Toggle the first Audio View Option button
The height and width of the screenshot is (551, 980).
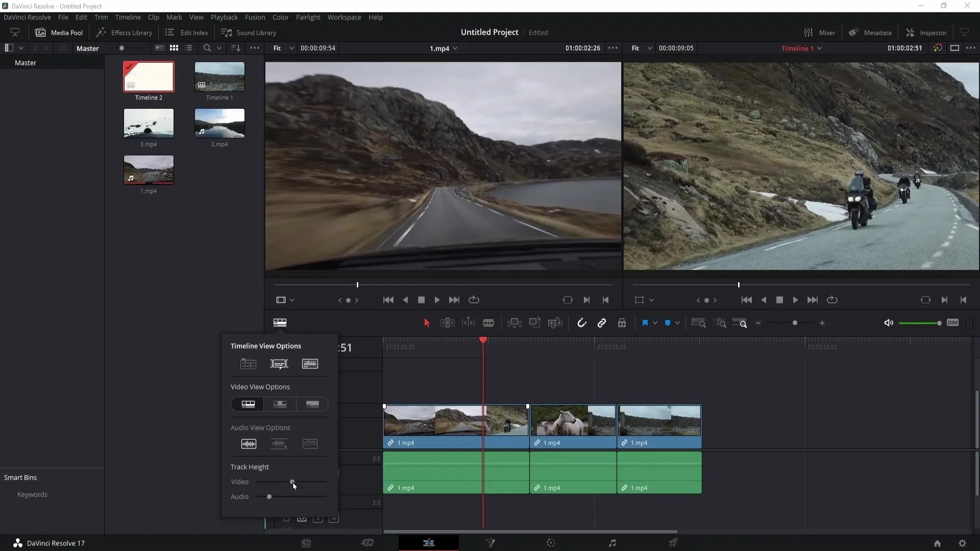point(249,443)
